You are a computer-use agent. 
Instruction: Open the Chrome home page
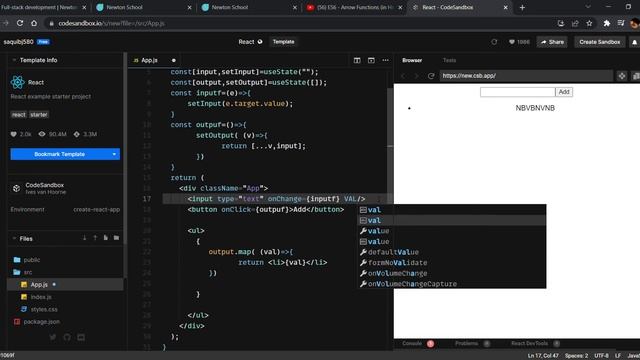click(x=34, y=23)
